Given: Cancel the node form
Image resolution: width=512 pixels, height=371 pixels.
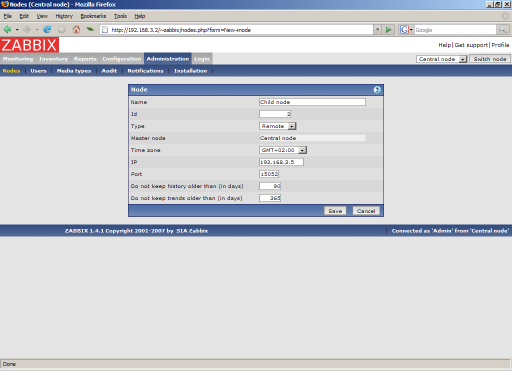Looking at the screenshot, I should point(366,211).
